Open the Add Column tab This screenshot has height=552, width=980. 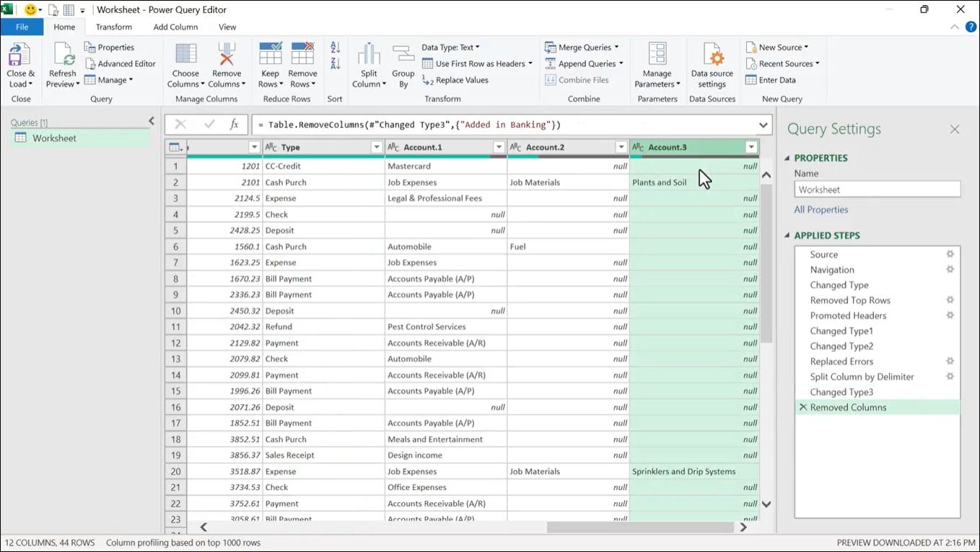pos(175,27)
